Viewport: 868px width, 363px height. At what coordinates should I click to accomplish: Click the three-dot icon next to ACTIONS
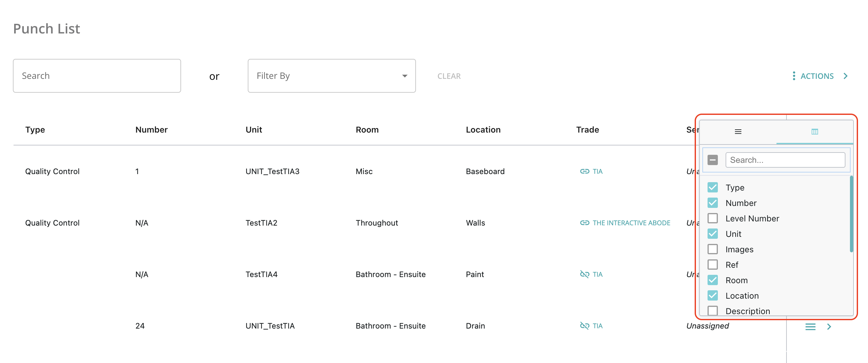click(794, 76)
